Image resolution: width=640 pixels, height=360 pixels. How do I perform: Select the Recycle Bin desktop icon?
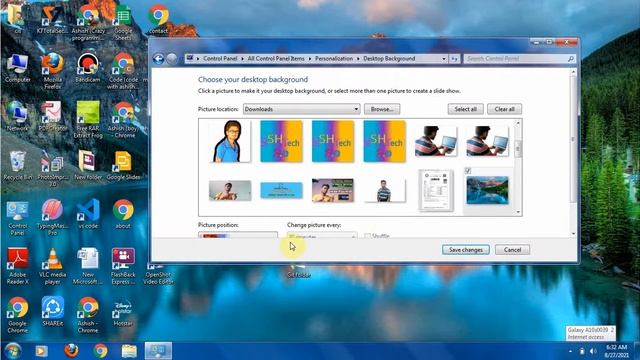pos(18,166)
